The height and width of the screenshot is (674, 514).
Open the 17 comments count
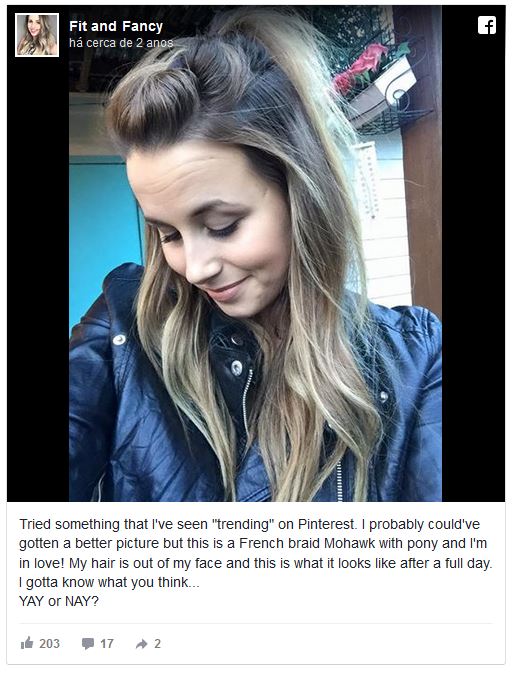pyautogui.click(x=107, y=643)
